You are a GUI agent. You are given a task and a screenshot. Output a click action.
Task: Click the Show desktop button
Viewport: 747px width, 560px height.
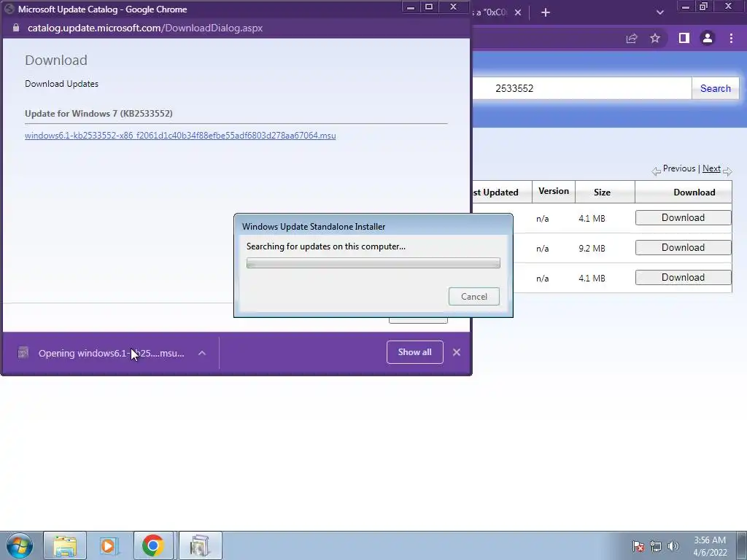[x=742, y=545]
